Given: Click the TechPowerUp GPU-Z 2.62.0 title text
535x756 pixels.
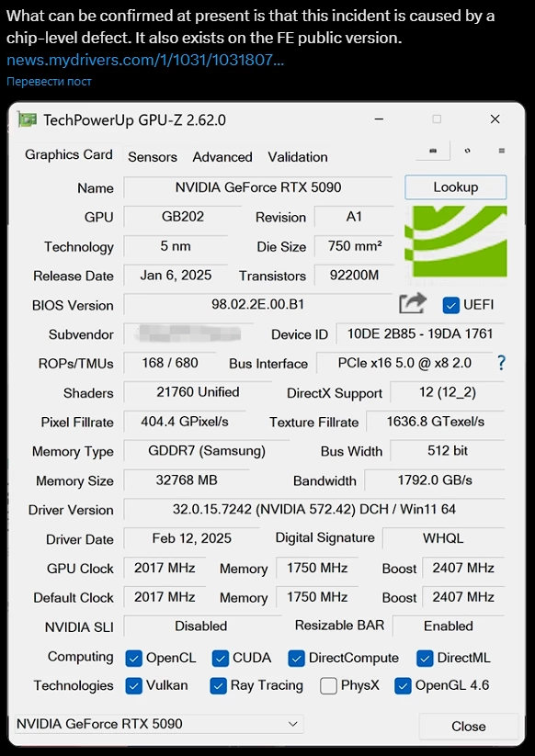Looking at the screenshot, I should 134,120.
